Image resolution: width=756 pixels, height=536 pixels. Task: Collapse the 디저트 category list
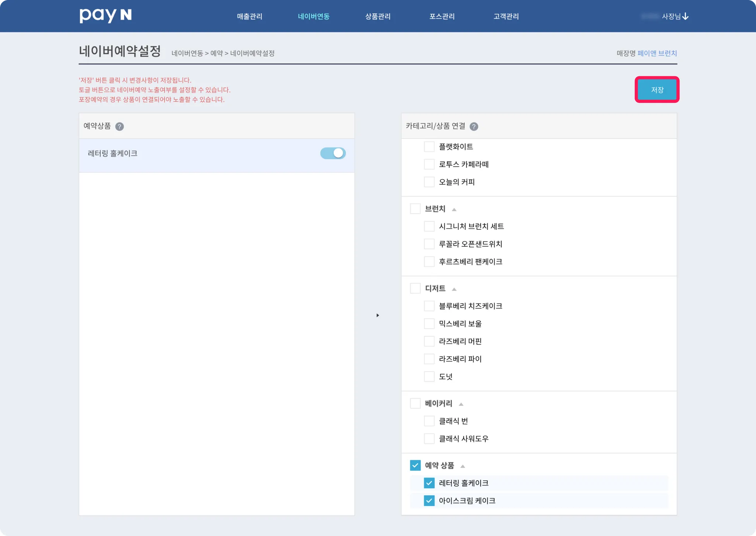pos(454,289)
